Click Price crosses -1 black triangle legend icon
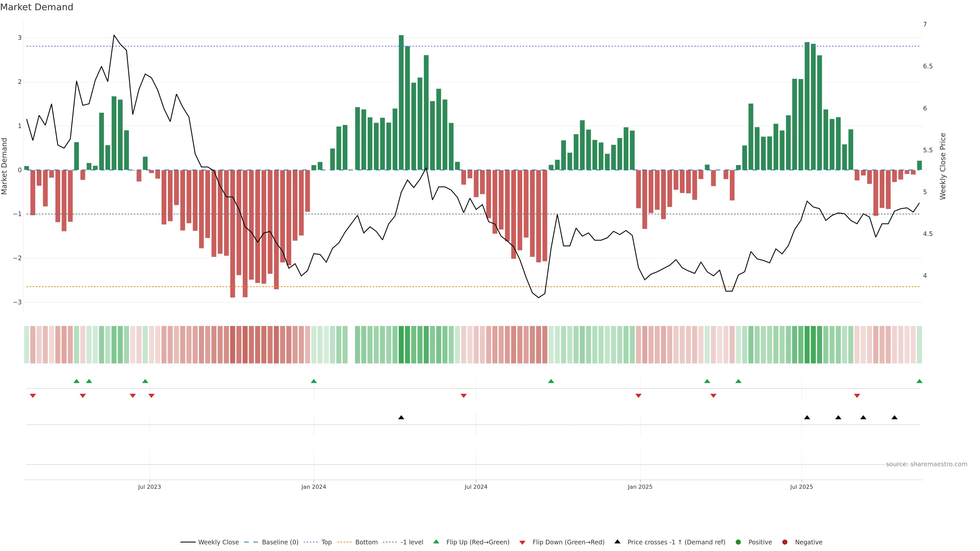980x551 pixels. (617, 542)
